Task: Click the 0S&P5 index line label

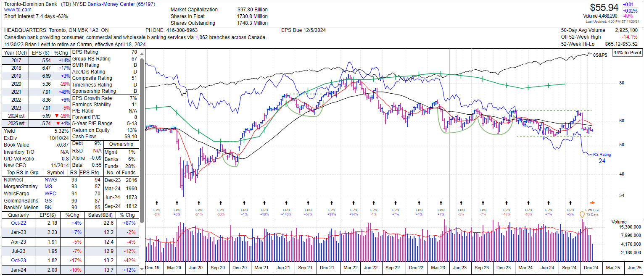Action: 600,55
